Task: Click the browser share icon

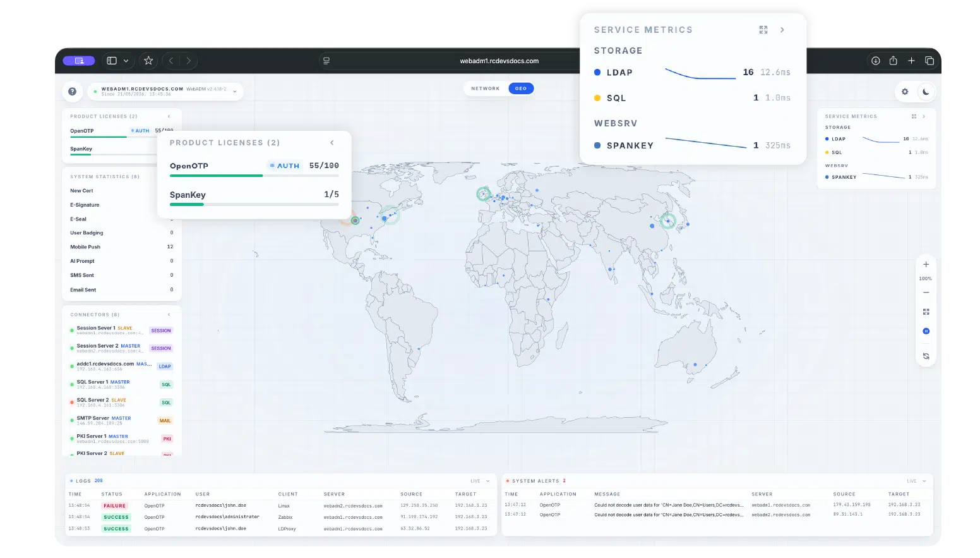Action: [893, 61]
